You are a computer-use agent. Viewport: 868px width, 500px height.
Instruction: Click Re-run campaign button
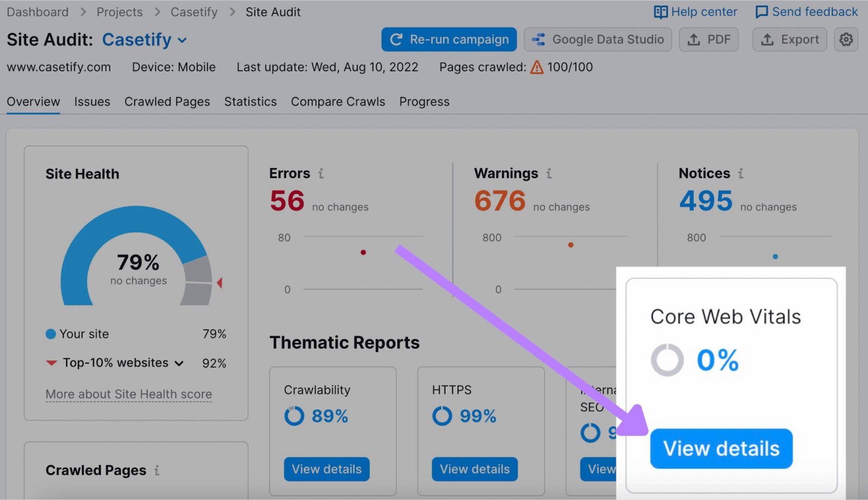449,40
